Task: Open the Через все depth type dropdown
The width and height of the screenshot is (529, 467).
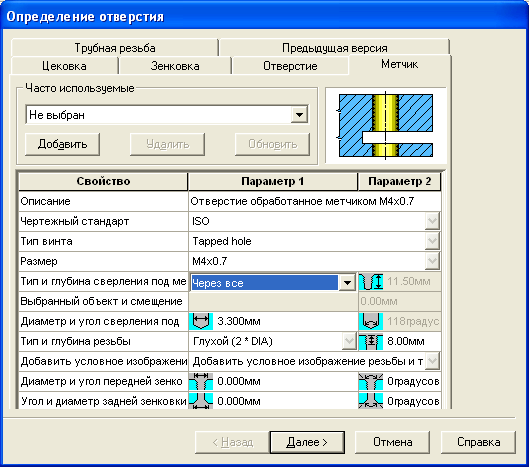Action: pos(347,282)
